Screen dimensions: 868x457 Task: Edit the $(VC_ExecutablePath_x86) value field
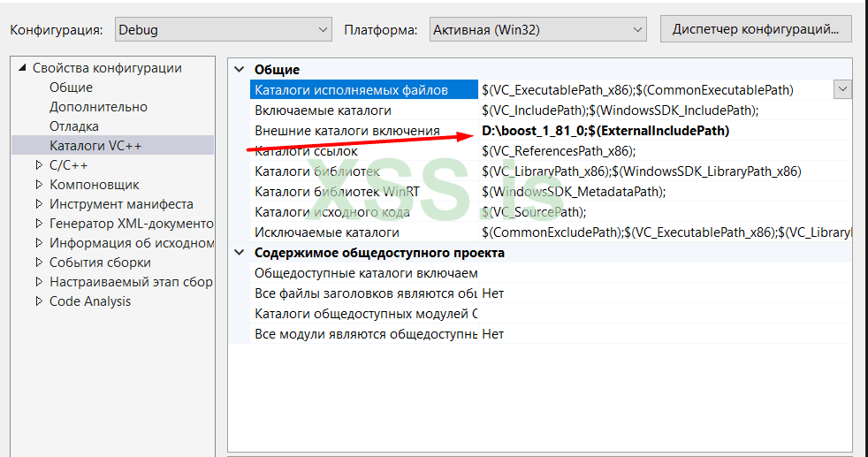pyautogui.click(x=656, y=89)
